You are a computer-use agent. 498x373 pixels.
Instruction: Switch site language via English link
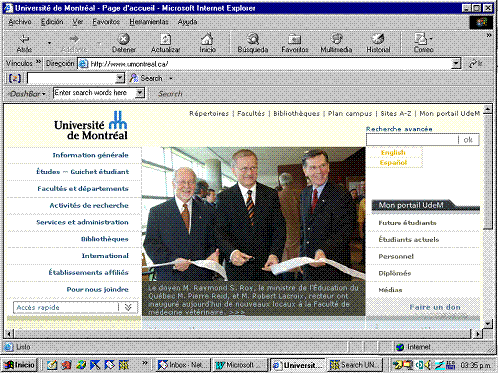393,152
